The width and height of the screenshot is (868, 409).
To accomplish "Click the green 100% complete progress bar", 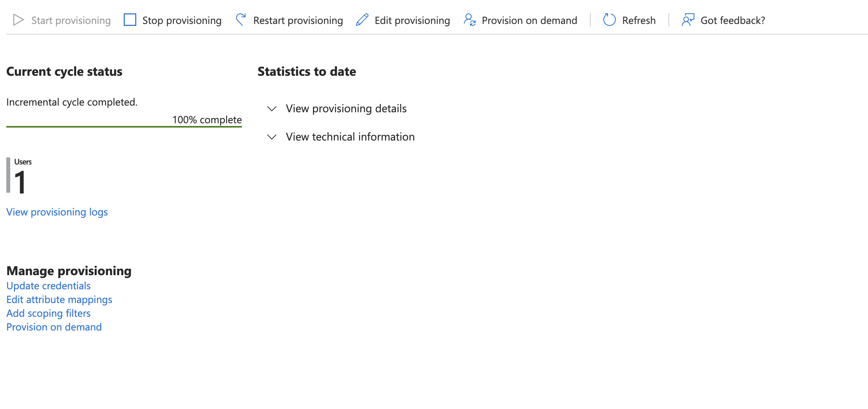I will 124,127.
